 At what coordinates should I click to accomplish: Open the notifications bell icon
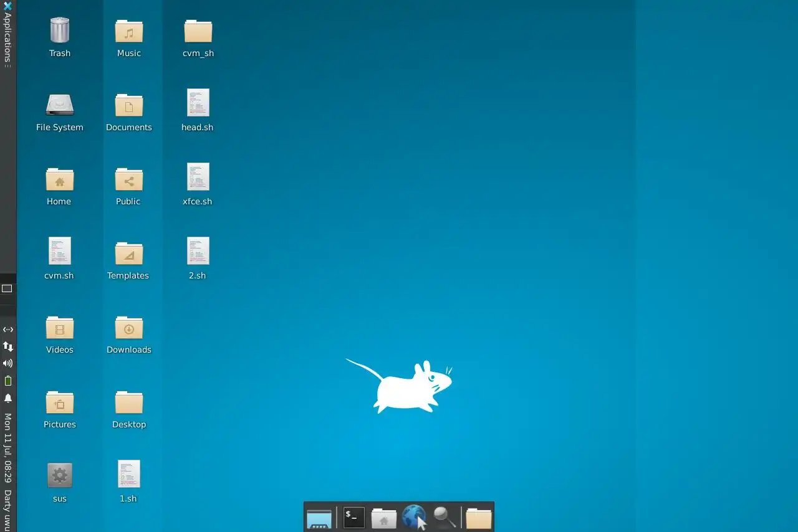tap(8, 398)
